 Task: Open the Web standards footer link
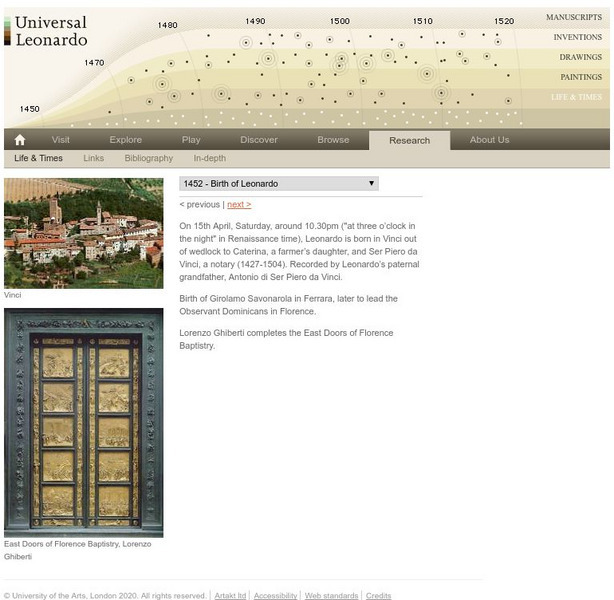[x=331, y=596]
